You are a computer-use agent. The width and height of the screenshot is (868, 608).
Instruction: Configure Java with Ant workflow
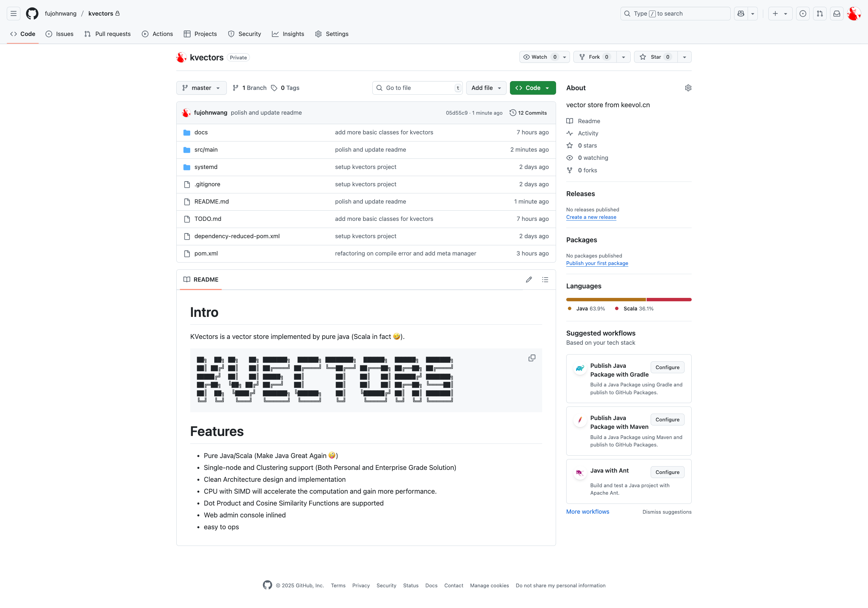click(x=667, y=472)
